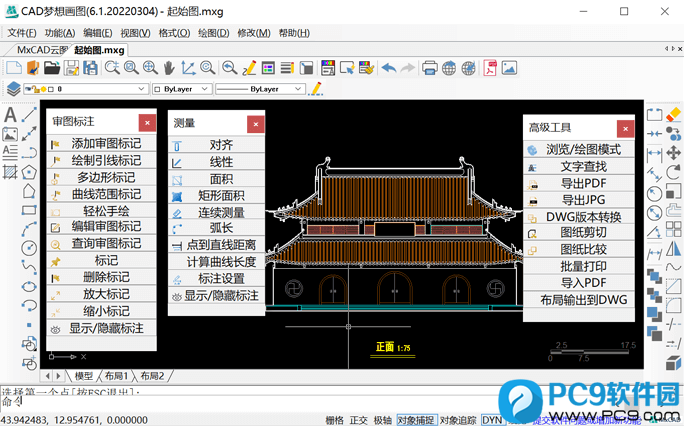Click 轻松手绘 button
This screenshot has height=426, width=684.
point(101,211)
